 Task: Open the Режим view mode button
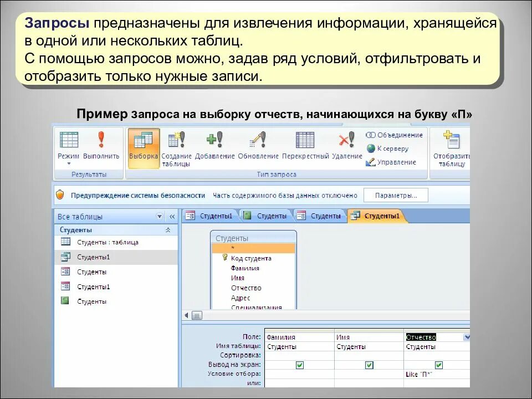pyautogui.click(x=69, y=148)
